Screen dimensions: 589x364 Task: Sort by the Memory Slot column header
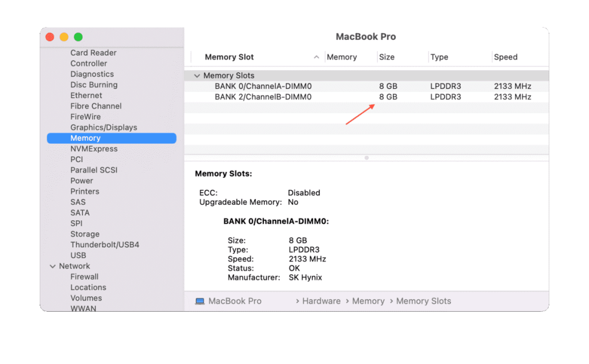coord(229,57)
